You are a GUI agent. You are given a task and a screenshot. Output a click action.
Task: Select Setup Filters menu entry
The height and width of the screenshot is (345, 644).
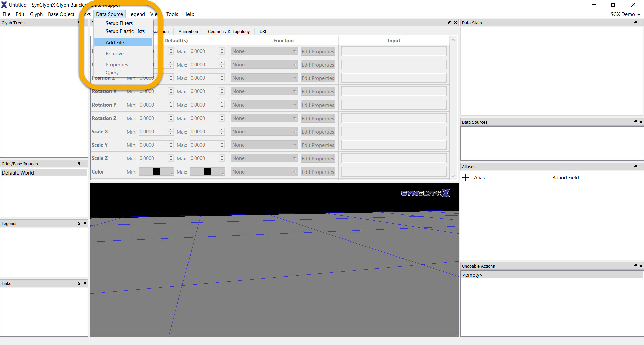pos(123,23)
